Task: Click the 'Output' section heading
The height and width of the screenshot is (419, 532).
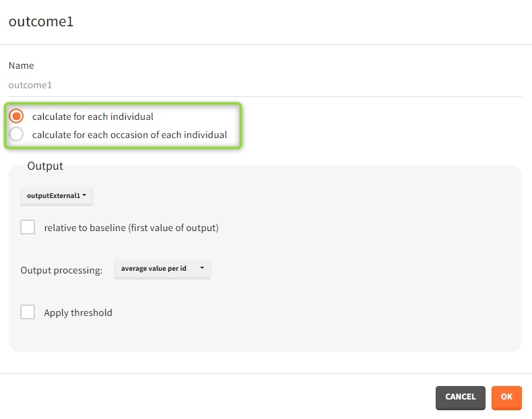Action: click(x=45, y=166)
